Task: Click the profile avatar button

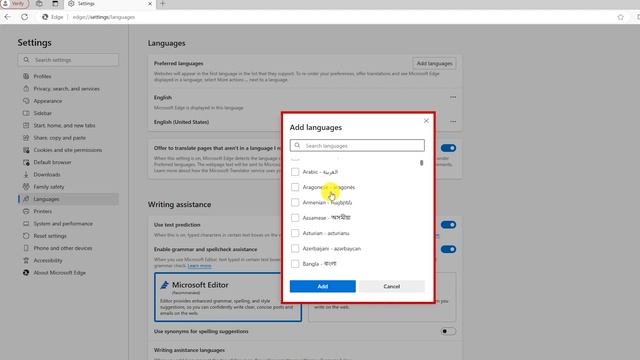Action: click(x=15, y=4)
